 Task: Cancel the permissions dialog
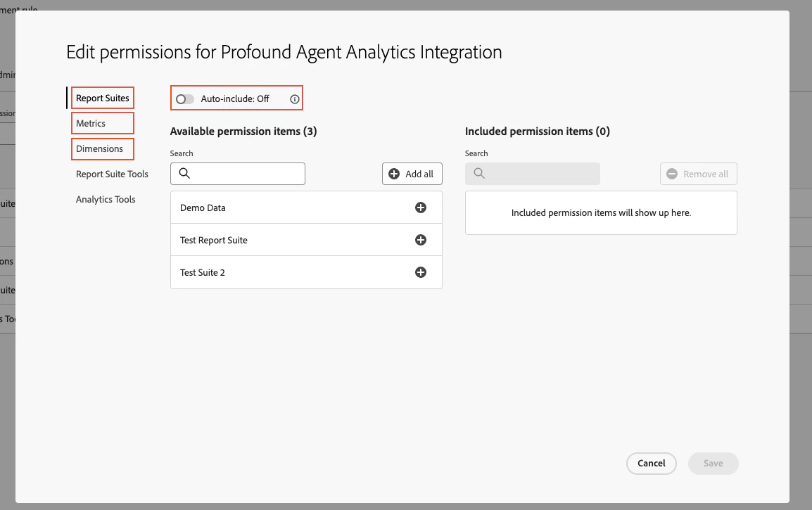tap(652, 464)
